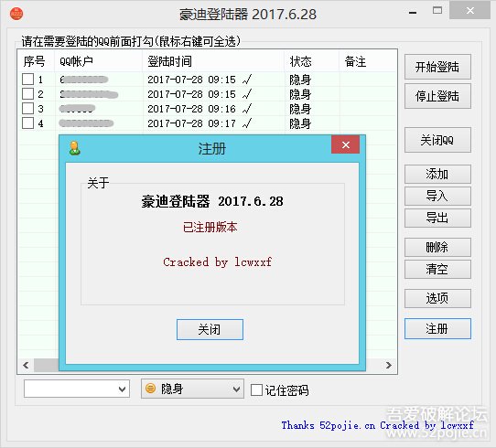Click the list's right scroll arrow
The image size is (496, 448).
pos(389,366)
